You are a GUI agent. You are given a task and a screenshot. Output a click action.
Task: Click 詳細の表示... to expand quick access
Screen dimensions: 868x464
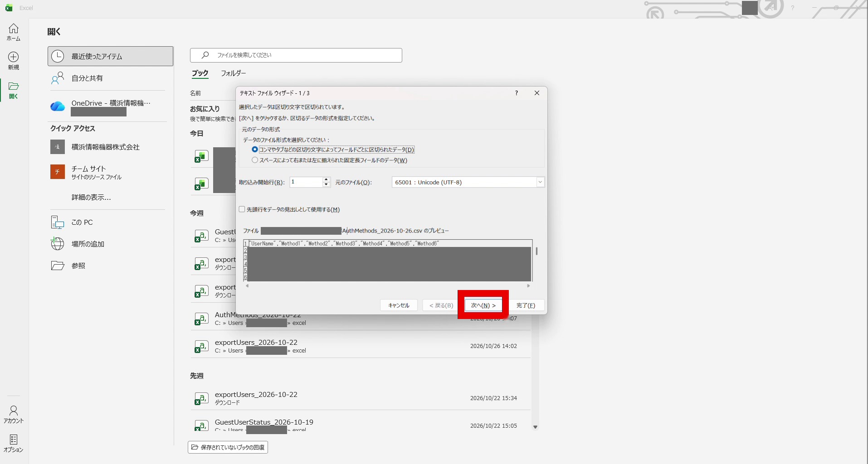click(x=91, y=197)
